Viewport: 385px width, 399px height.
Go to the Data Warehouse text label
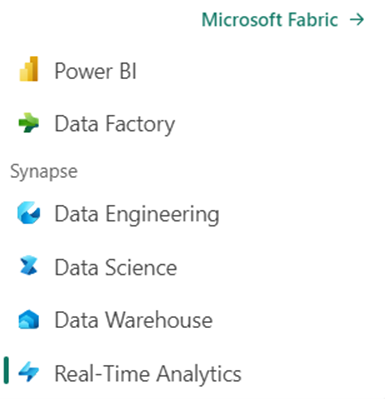(x=134, y=320)
